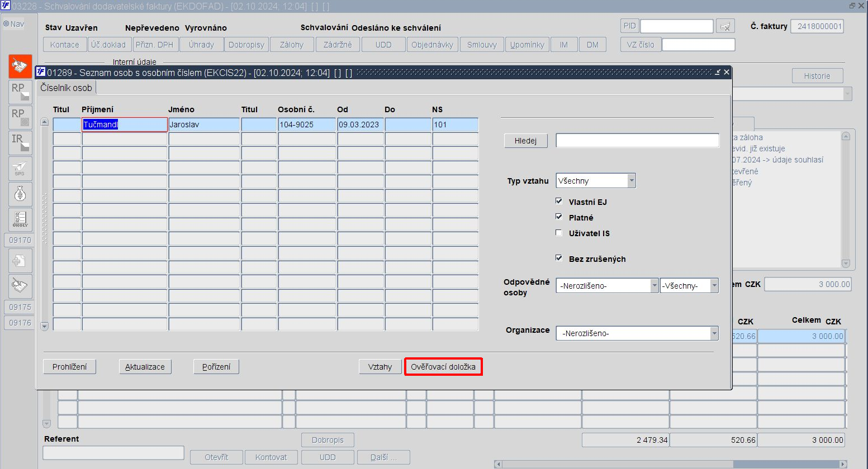Image resolution: width=868 pixels, height=469 pixels.
Task: Select the Jaroslav first name cell
Action: click(x=204, y=125)
